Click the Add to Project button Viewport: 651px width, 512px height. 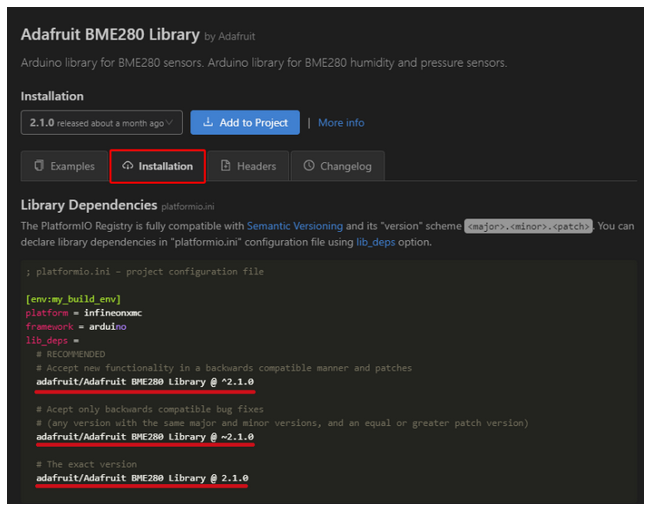click(245, 122)
